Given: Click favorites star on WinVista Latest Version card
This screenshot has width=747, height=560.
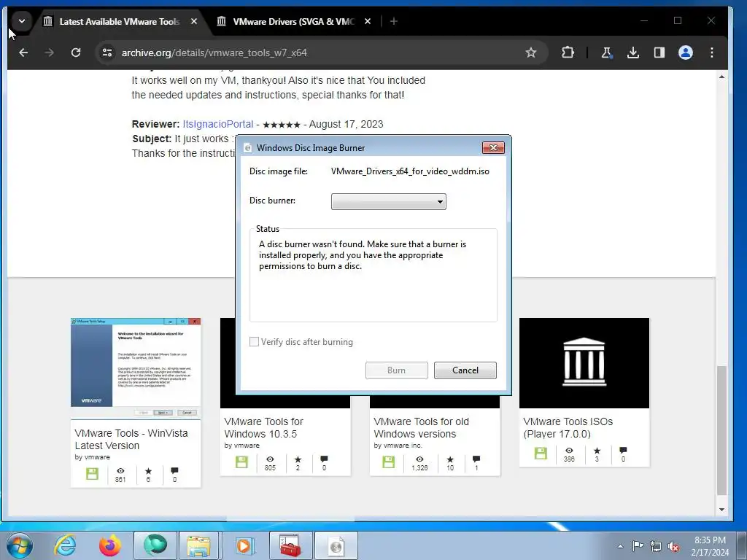Looking at the screenshot, I should coord(148,471).
